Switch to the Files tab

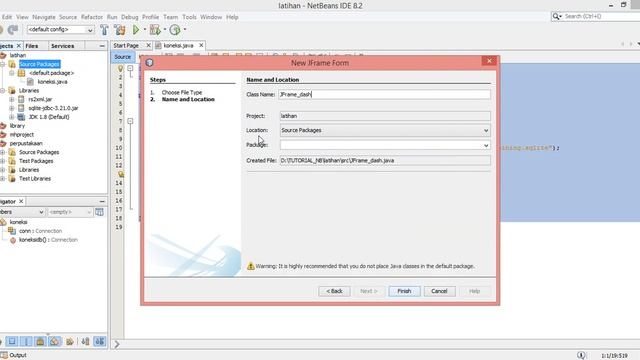coord(31,46)
